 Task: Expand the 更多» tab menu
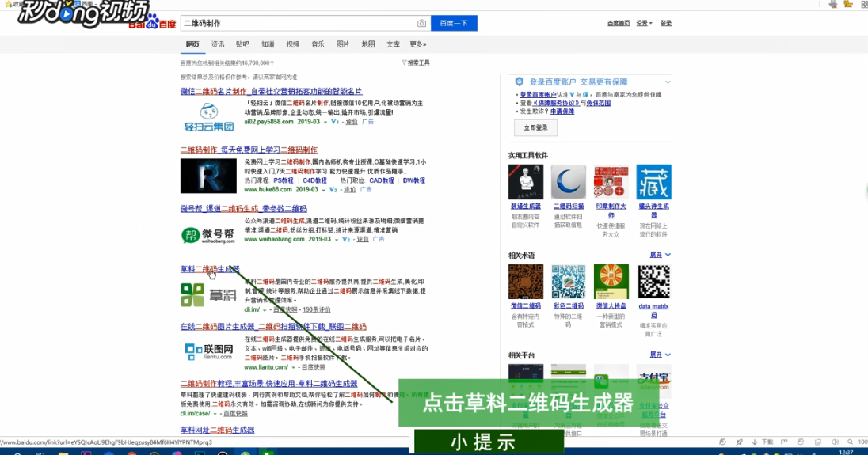click(418, 44)
